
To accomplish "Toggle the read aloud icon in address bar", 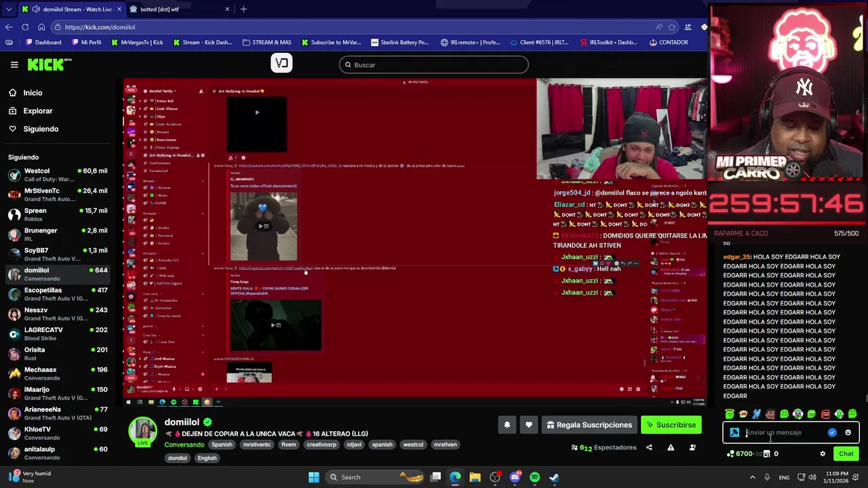I will 658,27.
